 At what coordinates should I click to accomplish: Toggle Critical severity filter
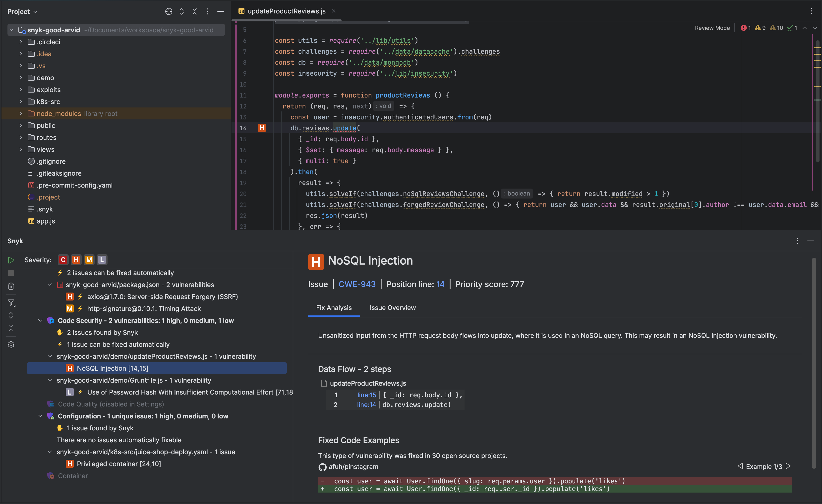coord(63,260)
